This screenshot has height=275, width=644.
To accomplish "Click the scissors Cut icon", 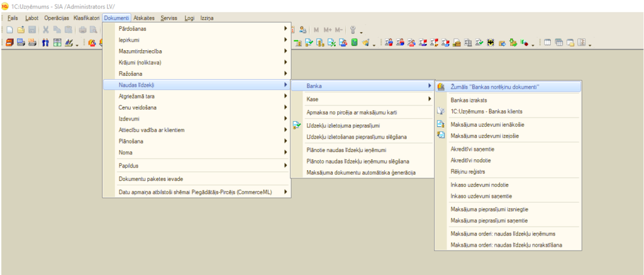I will click(47, 30).
